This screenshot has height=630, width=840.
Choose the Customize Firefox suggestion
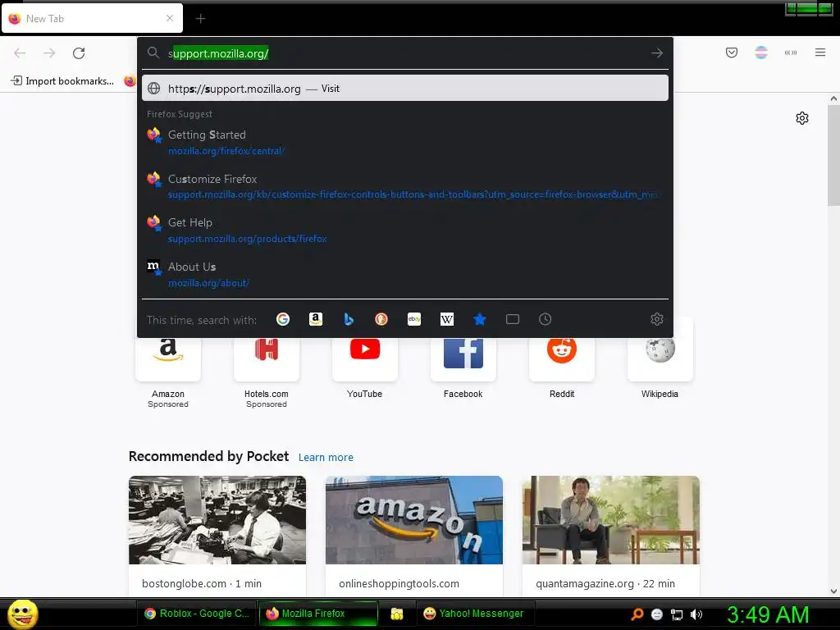point(405,186)
